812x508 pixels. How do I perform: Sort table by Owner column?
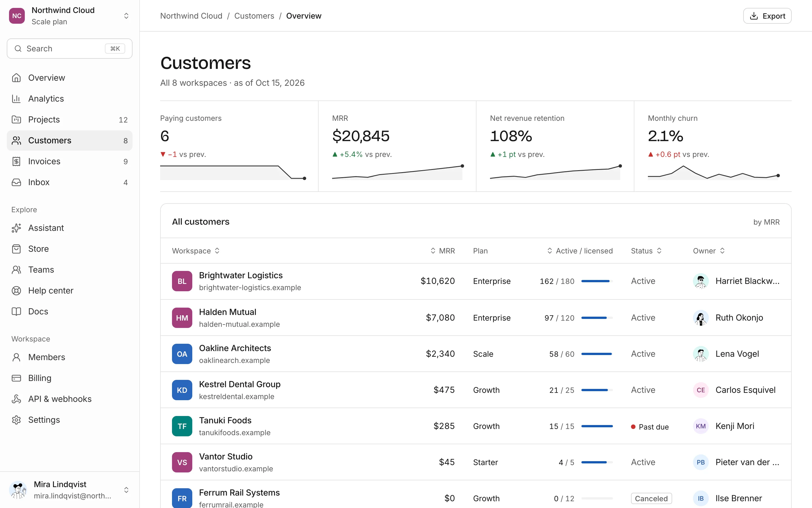[709, 251]
